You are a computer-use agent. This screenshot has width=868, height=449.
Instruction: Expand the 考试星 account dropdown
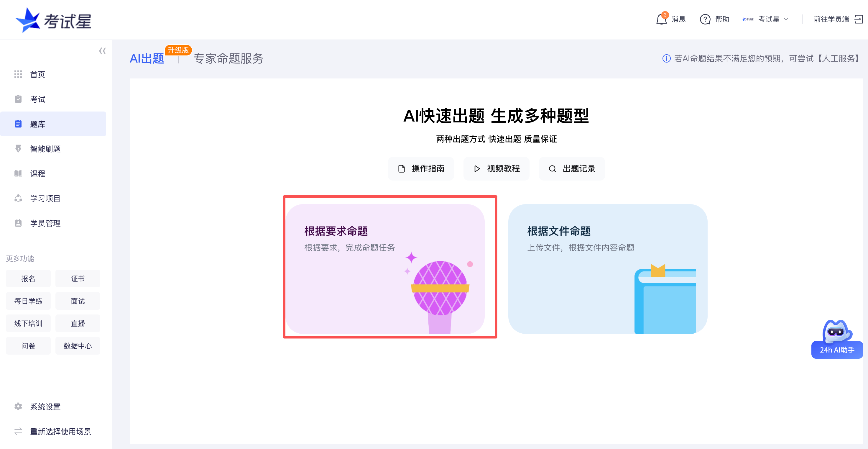pyautogui.click(x=786, y=19)
